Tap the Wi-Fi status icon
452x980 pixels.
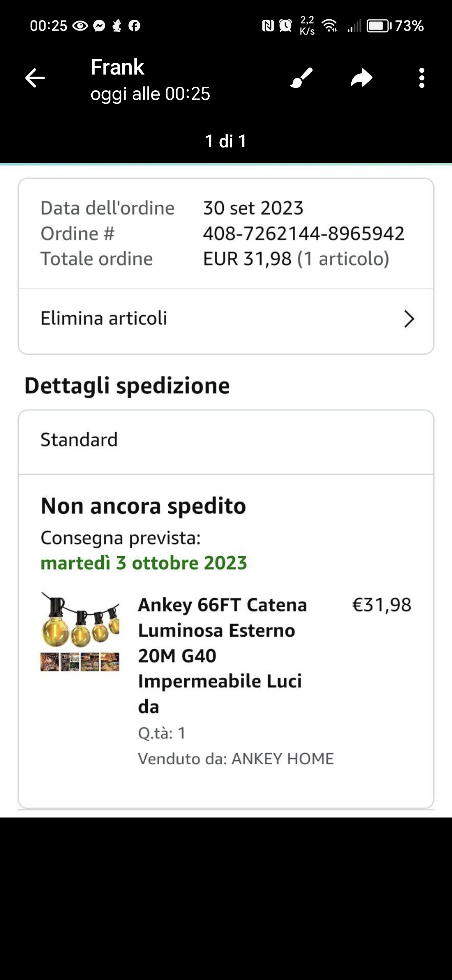point(330,26)
